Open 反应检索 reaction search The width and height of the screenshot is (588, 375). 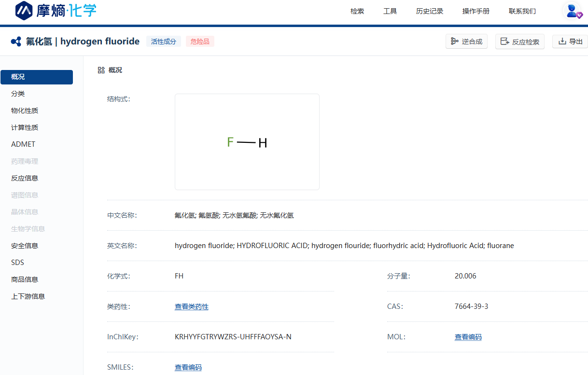pyautogui.click(x=519, y=42)
